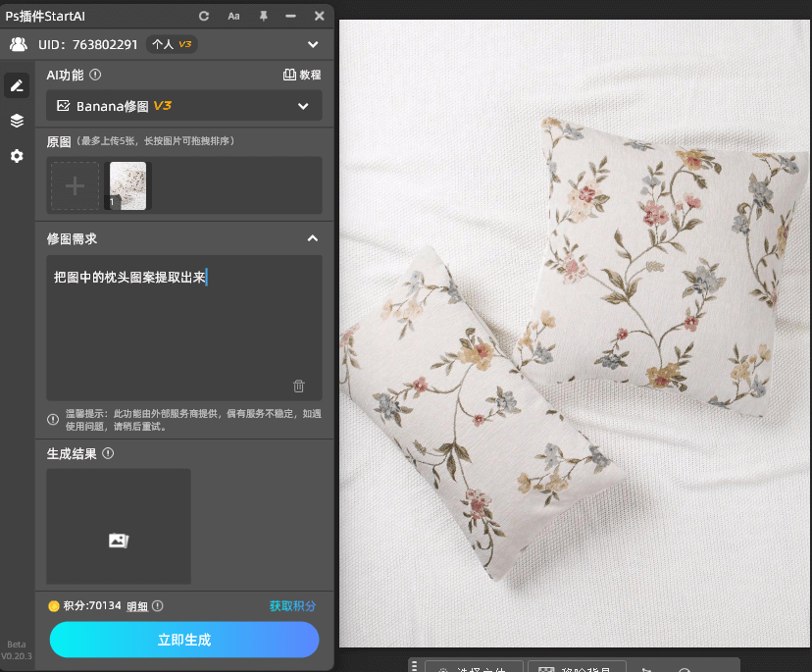Screen dimensions: 812x672
Task: Open the layers panel icon in sidebar
Action: (x=16, y=121)
